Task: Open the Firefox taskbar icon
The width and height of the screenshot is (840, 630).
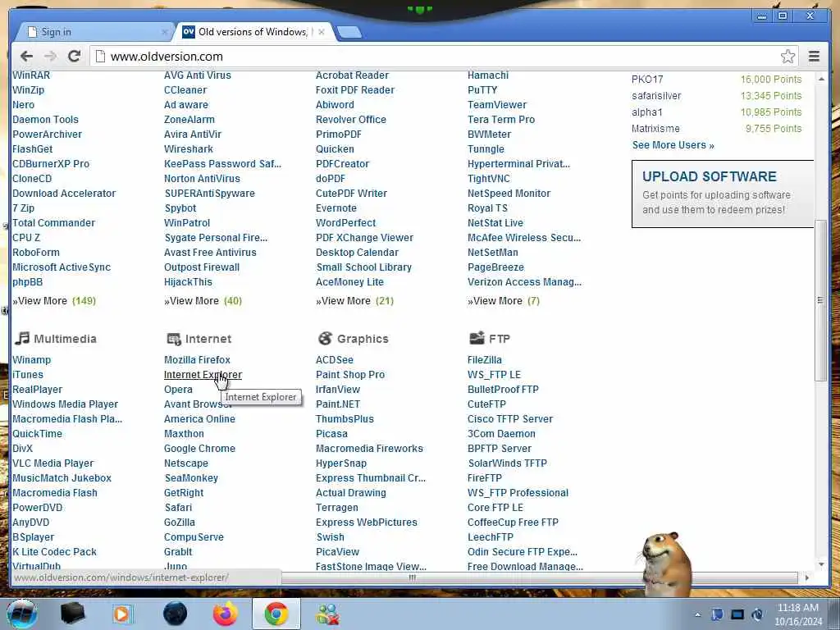Action: (x=226, y=614)
